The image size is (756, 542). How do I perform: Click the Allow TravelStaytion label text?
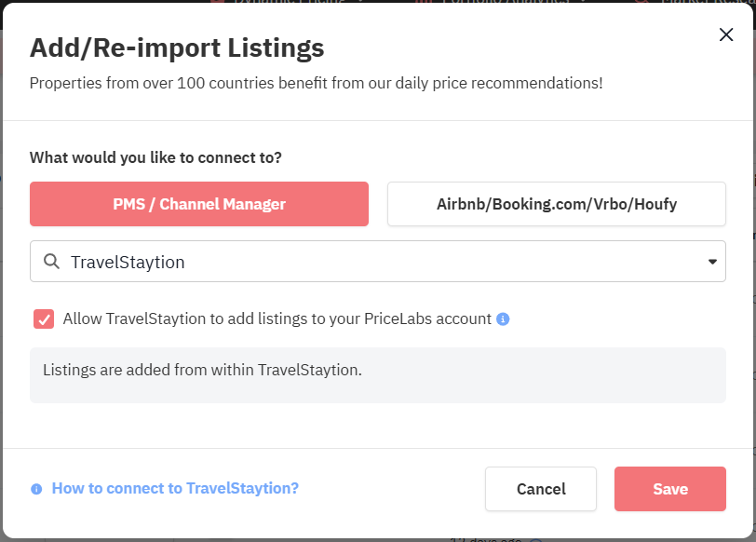point(277,318)
